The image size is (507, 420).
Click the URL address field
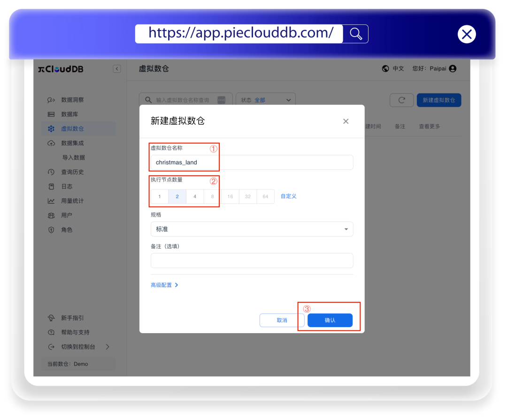pyautogui.click(x=239, y=34)
